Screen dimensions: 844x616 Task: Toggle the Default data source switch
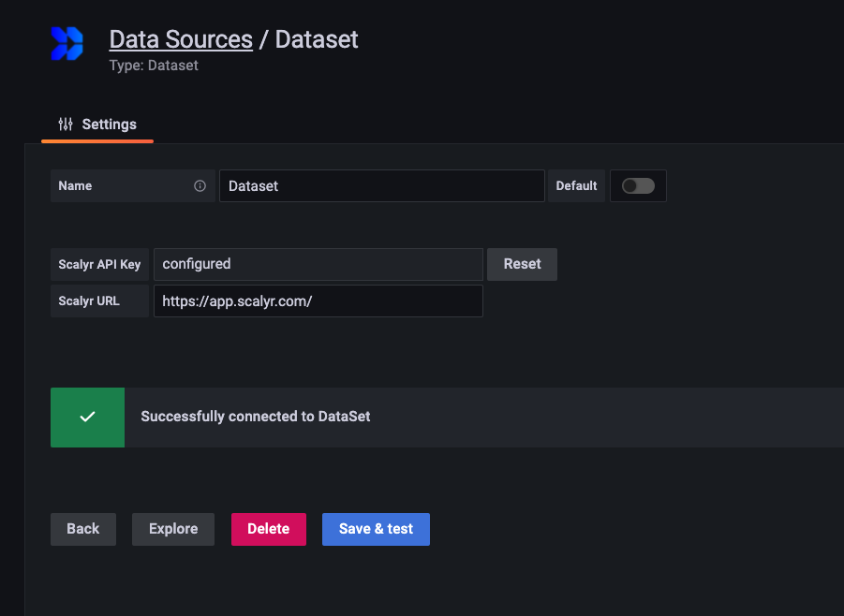[x=638, y=186]
